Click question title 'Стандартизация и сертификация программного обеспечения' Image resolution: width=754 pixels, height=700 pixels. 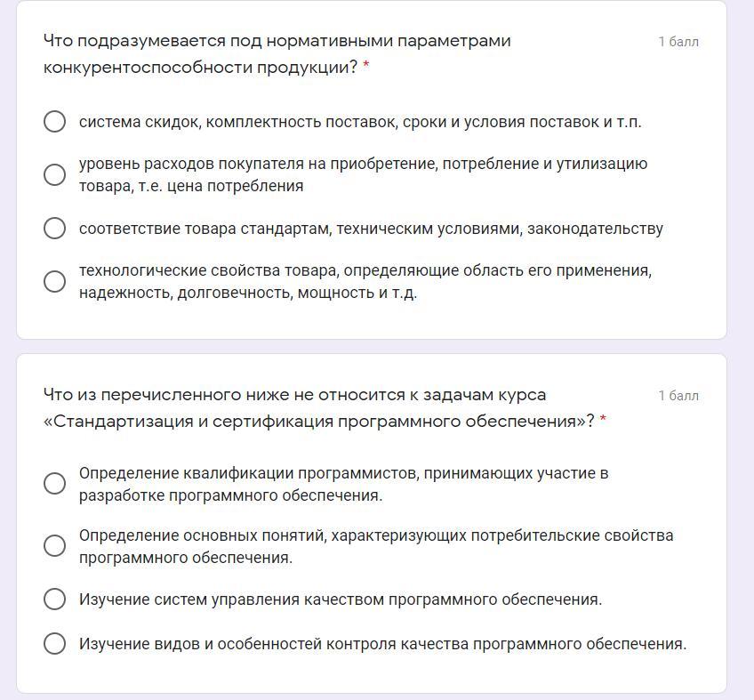[316, 422]
